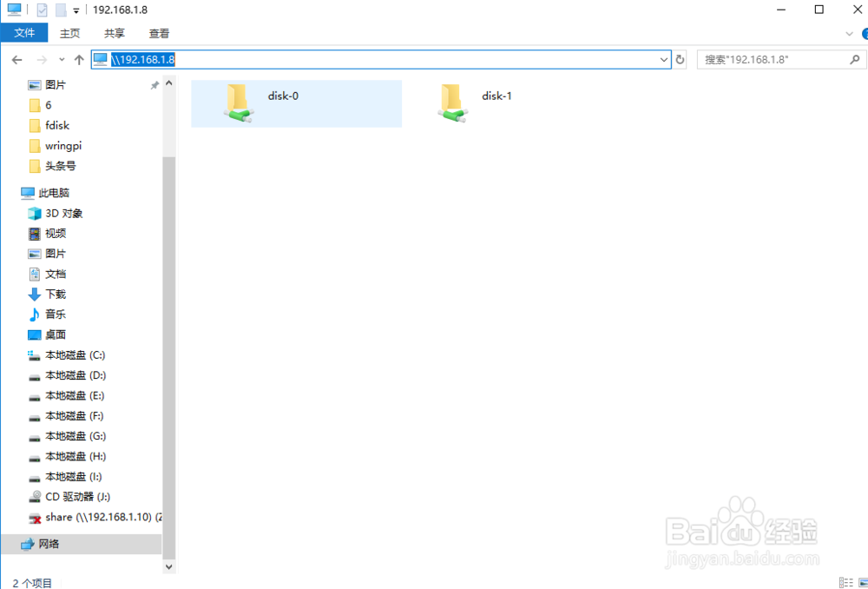Switch to the 主页 ribbon tab
The image size is (868, 589).
pyautogui.click(x=69, y=33)
